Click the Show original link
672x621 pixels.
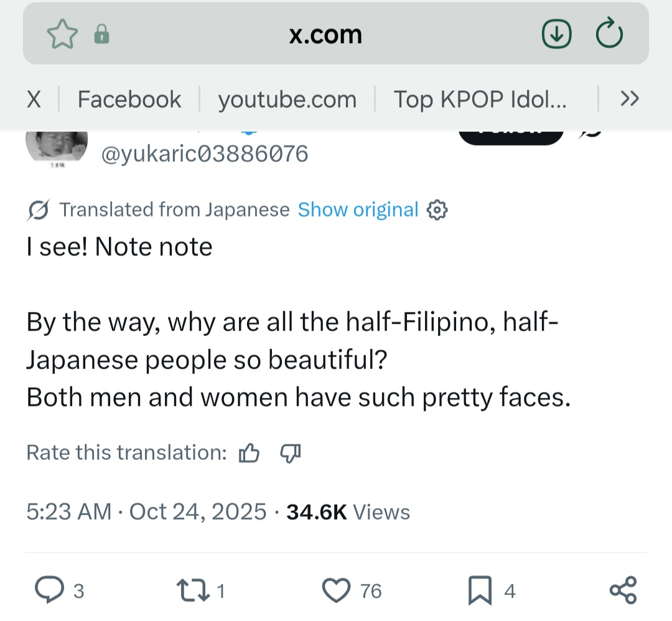point(358,210)
